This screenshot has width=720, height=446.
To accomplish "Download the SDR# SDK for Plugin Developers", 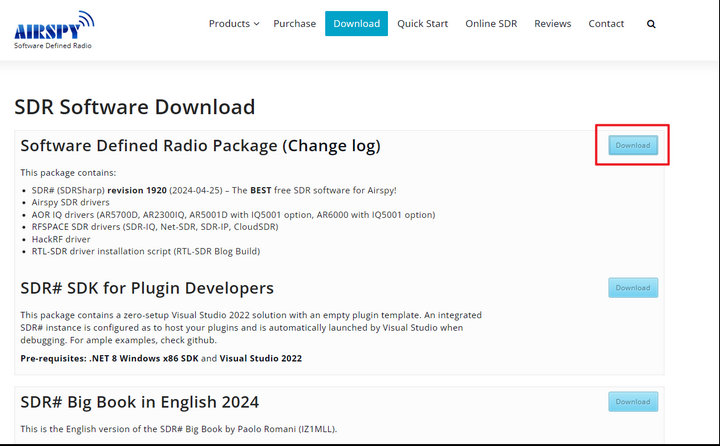I will coord(633,288).
